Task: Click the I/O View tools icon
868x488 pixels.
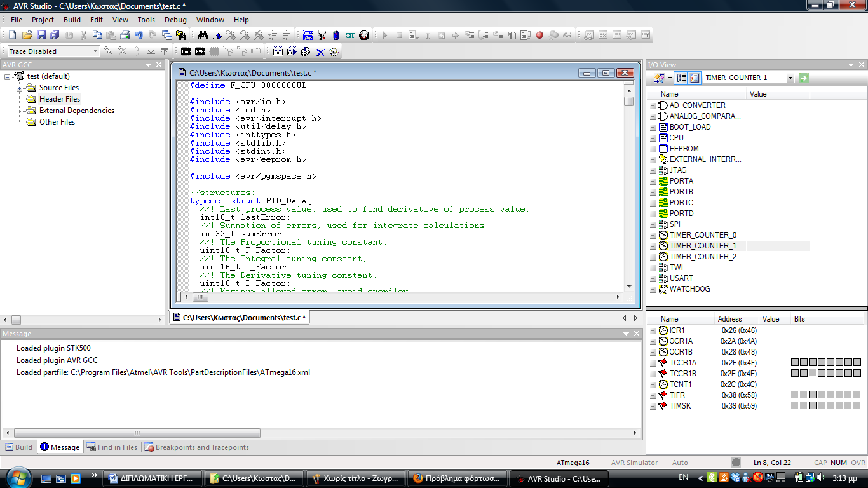Action: [x=660, y=78]
